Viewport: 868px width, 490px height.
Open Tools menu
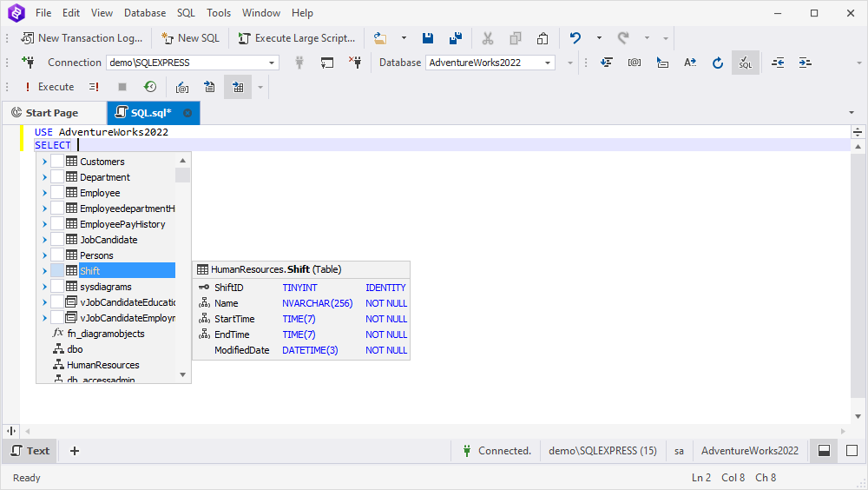click(219, 13)
